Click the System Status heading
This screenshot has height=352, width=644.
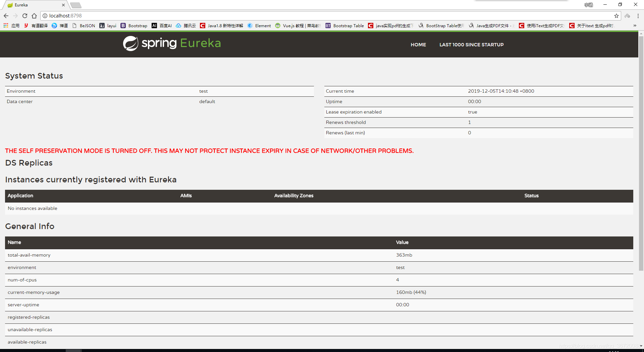tap(34, 76)
